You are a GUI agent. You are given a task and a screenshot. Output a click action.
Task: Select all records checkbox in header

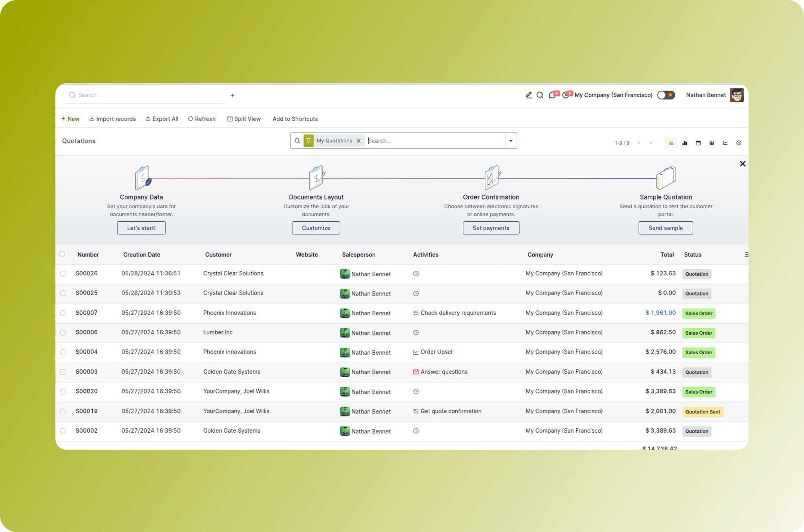click(x=62, y=254)
